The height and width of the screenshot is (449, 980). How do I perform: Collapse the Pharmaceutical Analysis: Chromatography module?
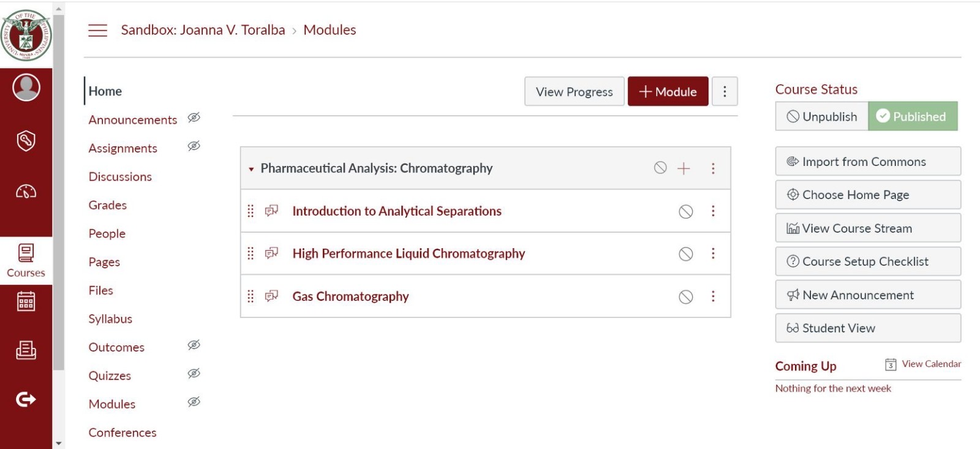[251, 169]
